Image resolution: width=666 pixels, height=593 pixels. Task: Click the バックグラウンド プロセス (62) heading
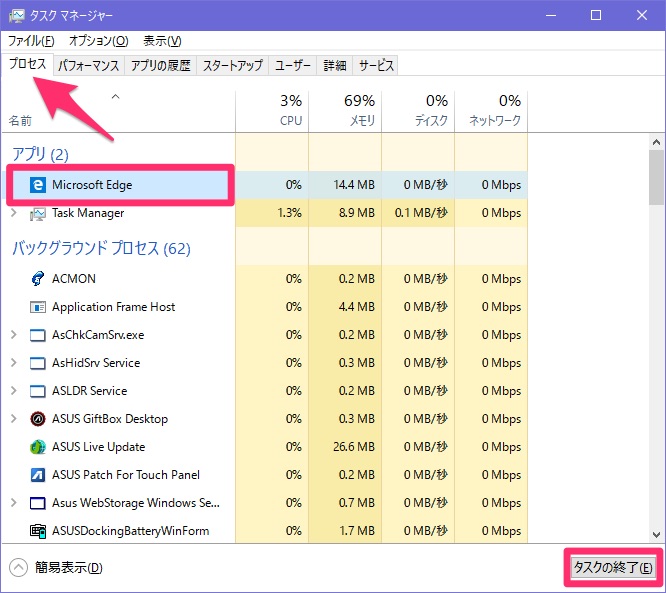pos(101,248)
